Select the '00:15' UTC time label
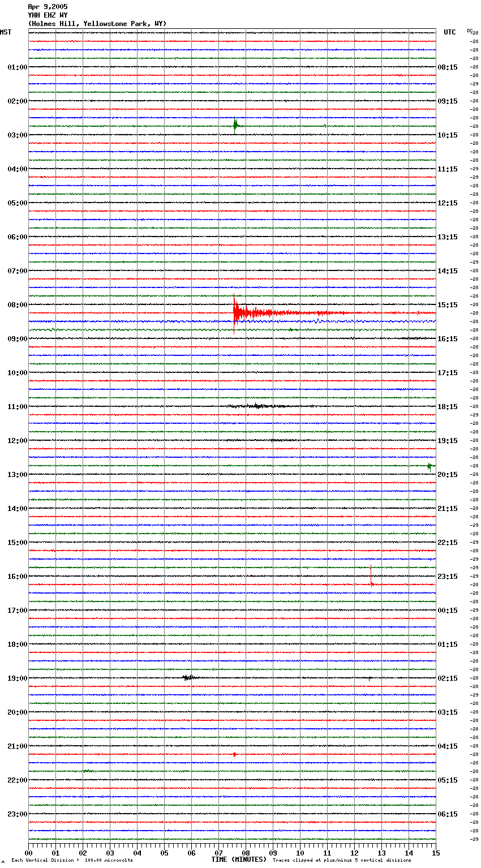 coord(448,611)
